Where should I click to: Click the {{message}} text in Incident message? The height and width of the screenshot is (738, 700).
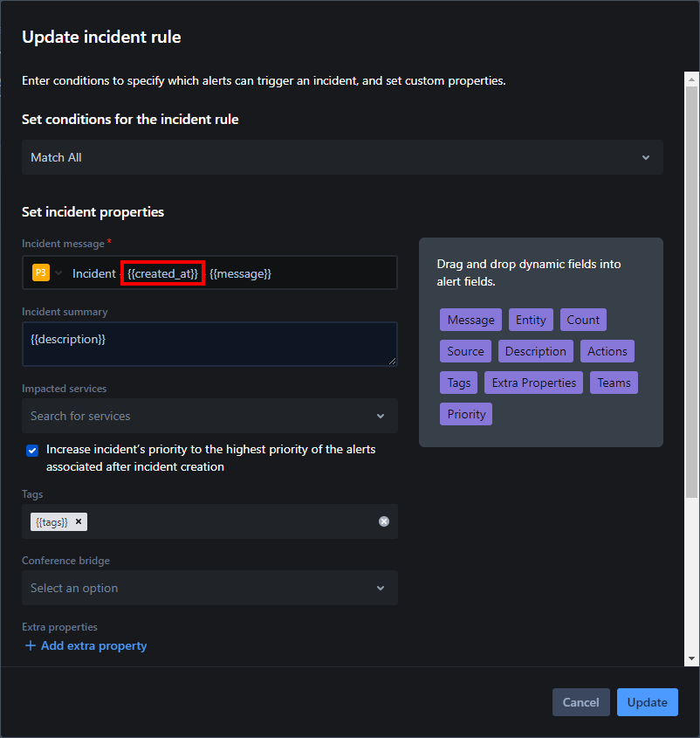240,274
